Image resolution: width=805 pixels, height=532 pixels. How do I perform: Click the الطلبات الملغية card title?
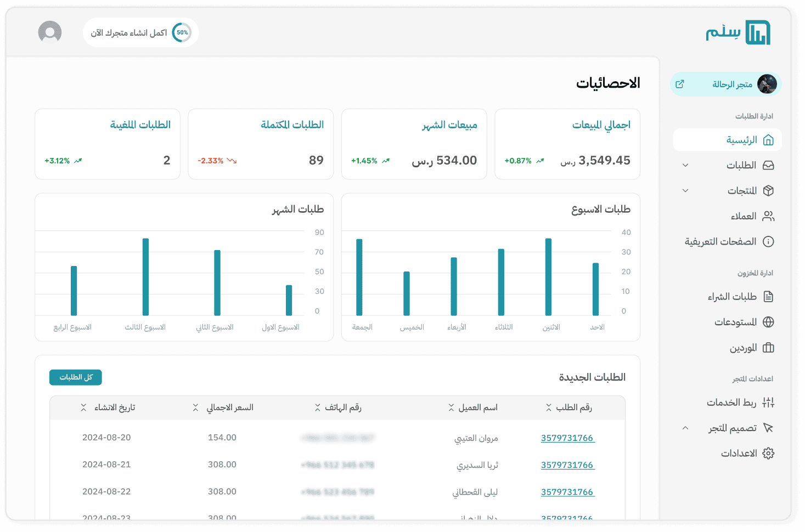point(140,125)
